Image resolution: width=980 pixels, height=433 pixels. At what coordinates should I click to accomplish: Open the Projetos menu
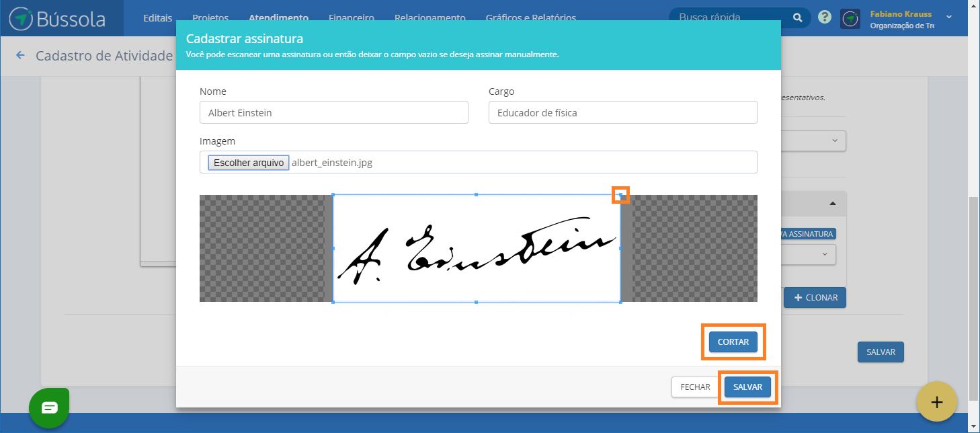210,18
